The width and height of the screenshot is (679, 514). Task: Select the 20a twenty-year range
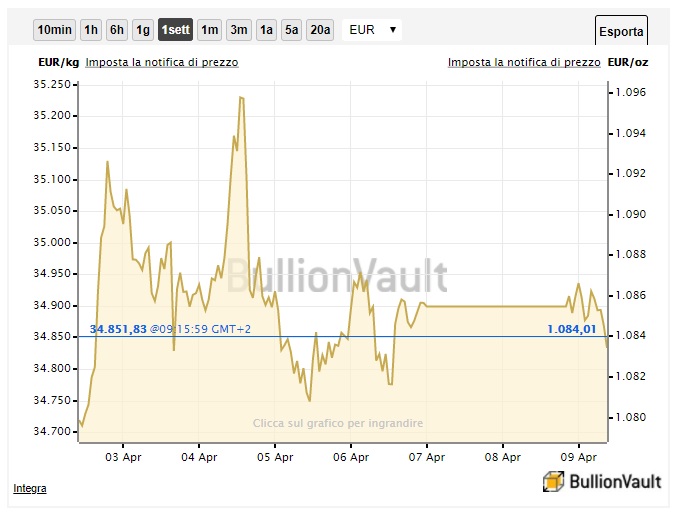[320, 30]
